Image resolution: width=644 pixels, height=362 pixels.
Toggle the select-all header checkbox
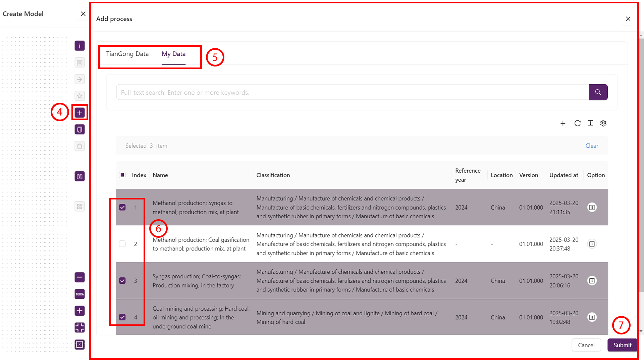[x=122, y=175]
